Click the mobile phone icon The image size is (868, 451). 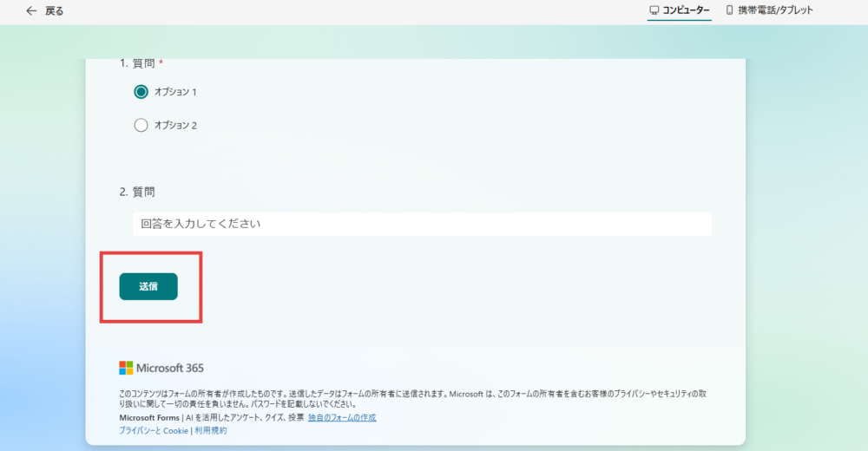coord(730,10)
